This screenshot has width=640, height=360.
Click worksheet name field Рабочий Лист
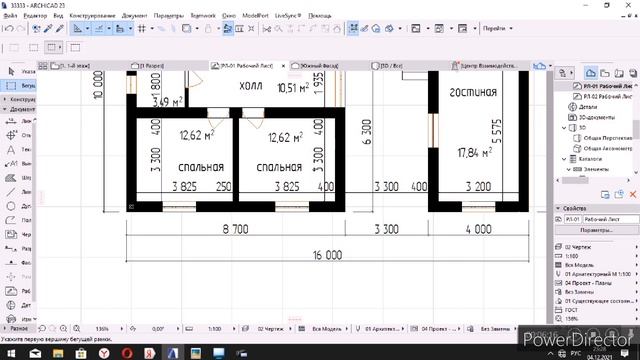coord(610,219)
